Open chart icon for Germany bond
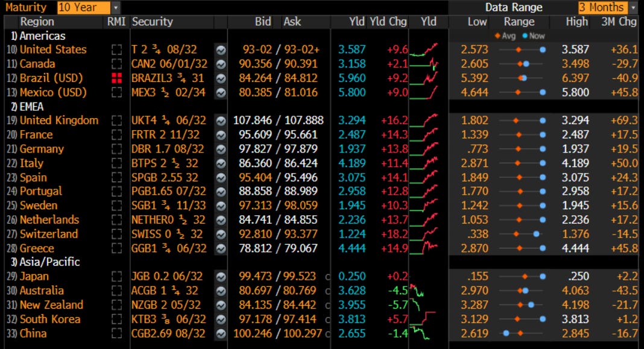Screen dimensions: 644x349 pos(221,149)
